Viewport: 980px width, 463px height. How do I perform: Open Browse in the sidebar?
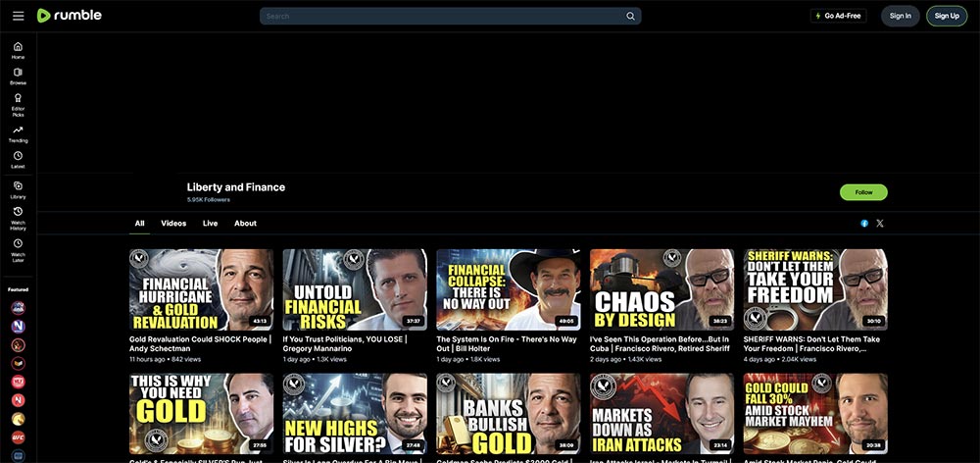coord(18,77)
